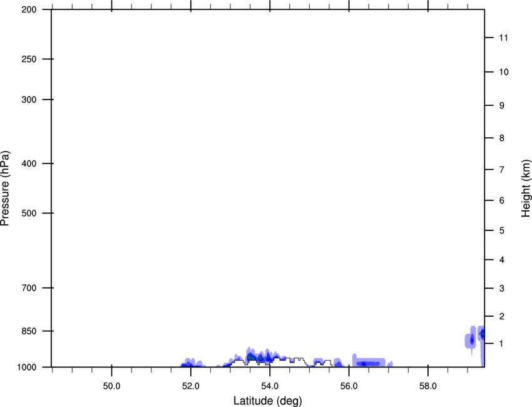Image resolution: width=532 pixels, height=407 pixels.
Task: Pick the 8 km height label
Action: (x=502, y=138)
